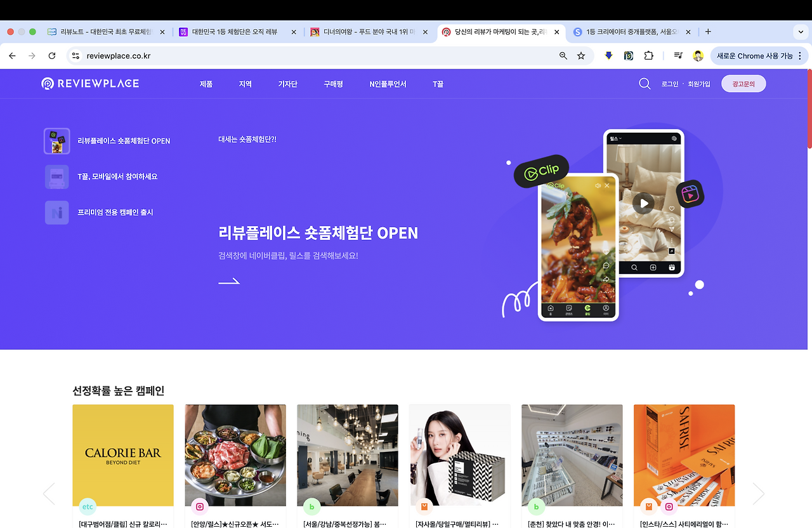This screenshot has height=528, width=812.
Task: Click the Naver blog badge on the 서울/강남 card
Action: click(311, 506)
